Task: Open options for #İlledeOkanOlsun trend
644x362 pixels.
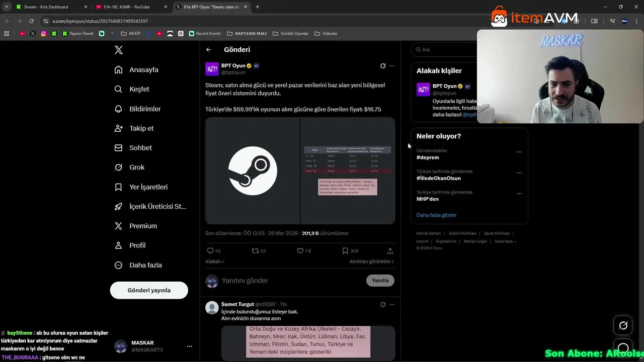Action: [519, 172]
